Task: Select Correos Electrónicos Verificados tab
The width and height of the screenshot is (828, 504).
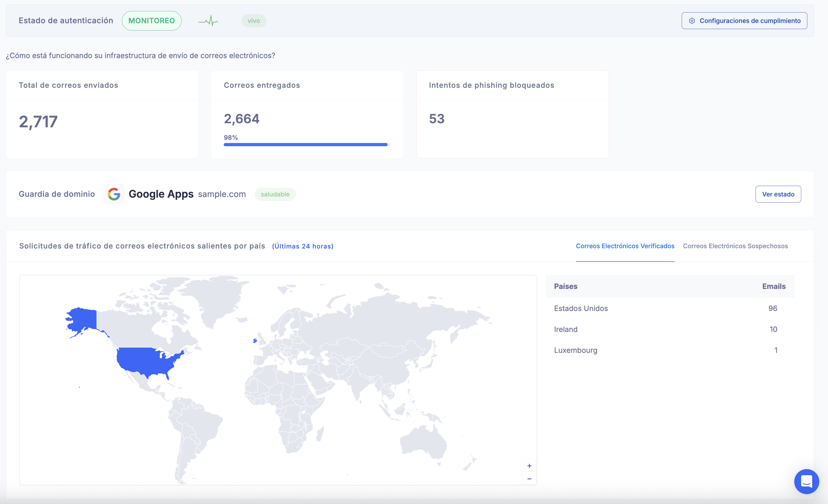Action: click(625, 246)
